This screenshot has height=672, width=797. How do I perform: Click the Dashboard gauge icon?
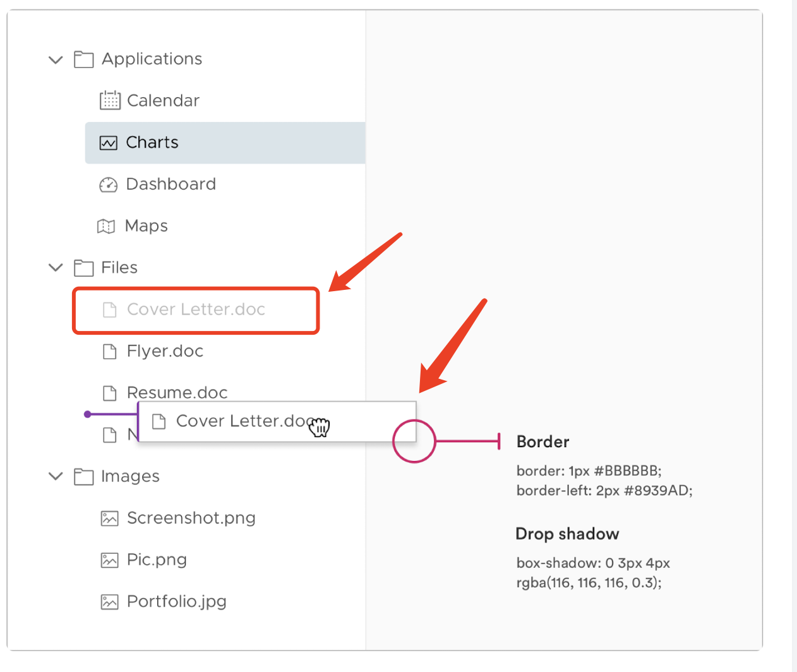(x=109, y=184)
